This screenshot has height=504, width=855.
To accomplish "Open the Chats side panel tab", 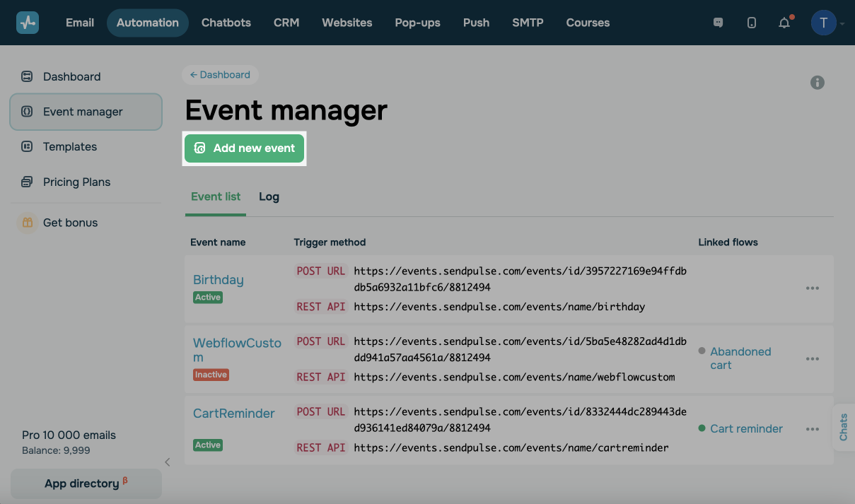I will coord(844,428).
